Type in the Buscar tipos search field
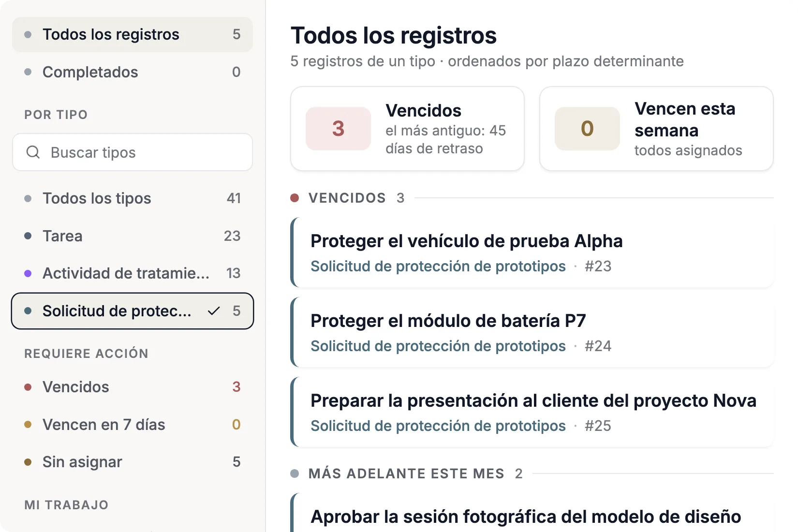The height and width of the screenshot is (532, 798). 133,152
